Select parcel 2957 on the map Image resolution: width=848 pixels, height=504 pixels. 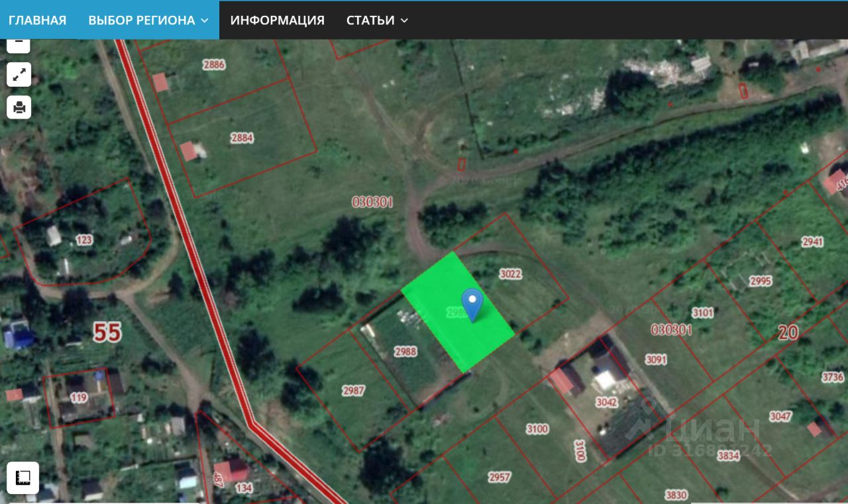(499, 477)
